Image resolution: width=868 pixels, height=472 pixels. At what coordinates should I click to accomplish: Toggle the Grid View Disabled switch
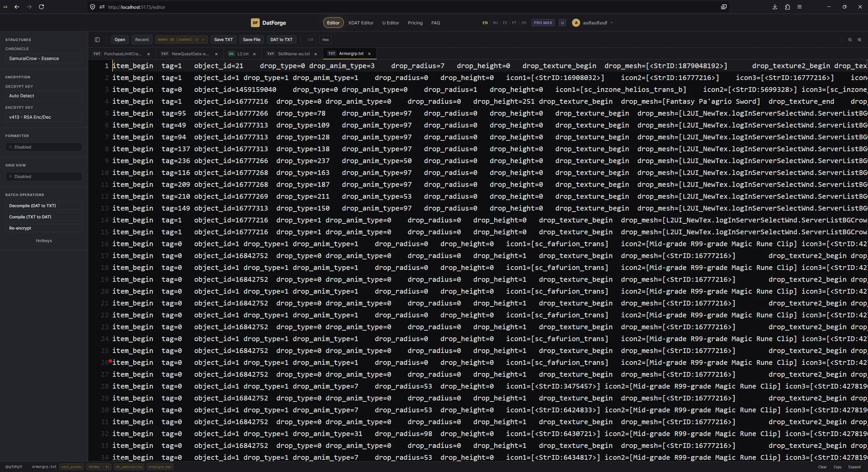coord(44,176)
